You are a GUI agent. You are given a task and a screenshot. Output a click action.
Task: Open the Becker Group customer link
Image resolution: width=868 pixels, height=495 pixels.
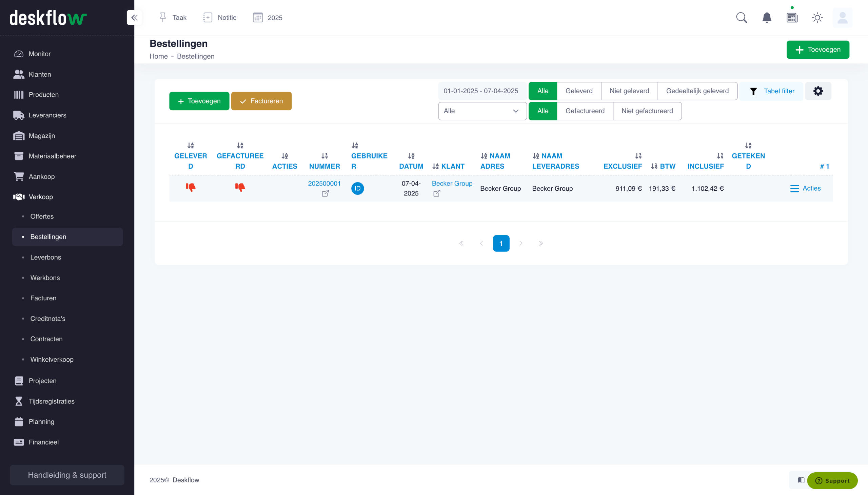pos(452,184)
